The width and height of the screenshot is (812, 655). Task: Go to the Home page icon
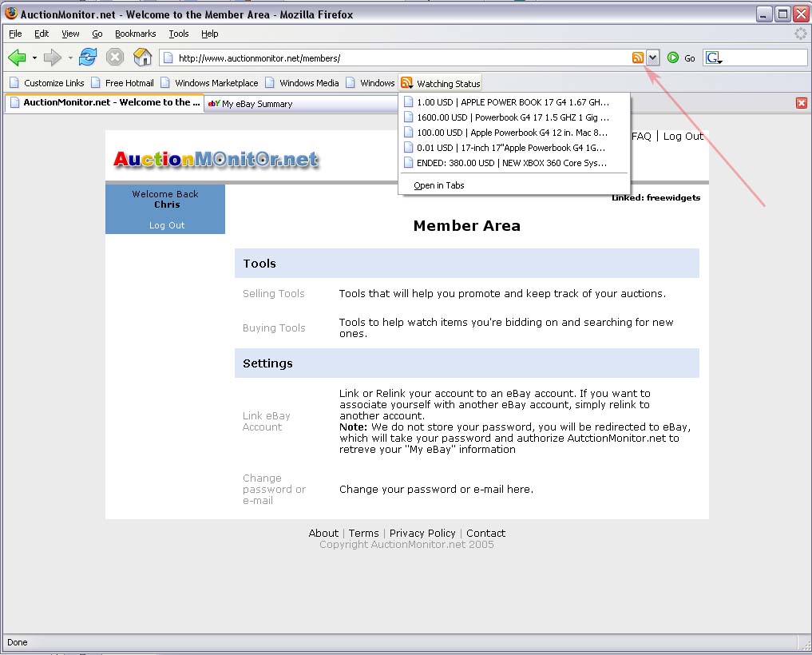pos(142,58)
